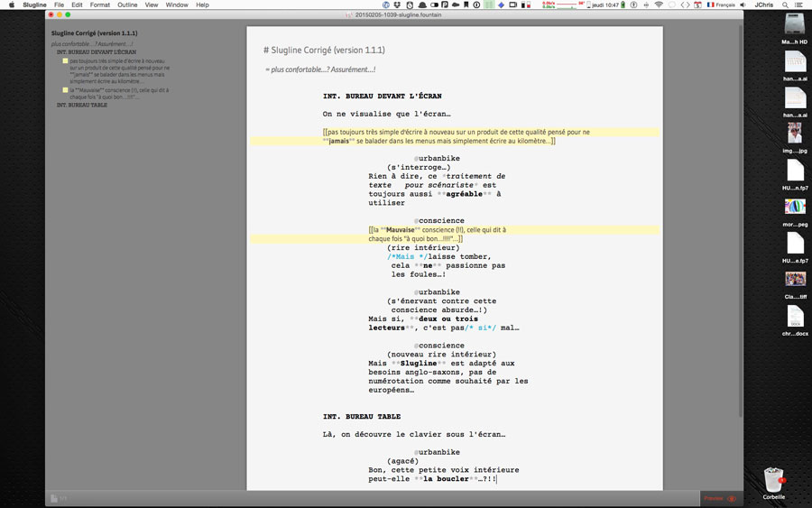This screenshot has height=508, width=812.
Task: Click the parenthetical '(s'interroge…)'
Action: click(x=419, y=167)
